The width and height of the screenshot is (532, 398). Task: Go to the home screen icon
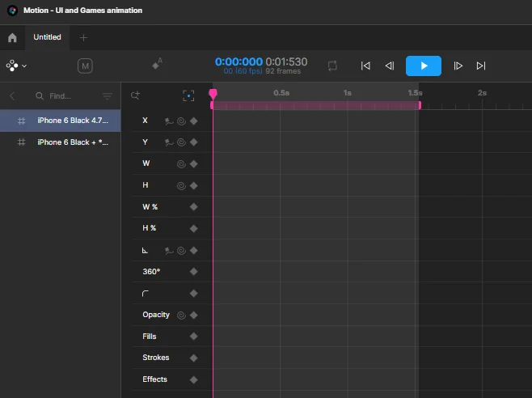pyautogui.click(x=13, y=37)
